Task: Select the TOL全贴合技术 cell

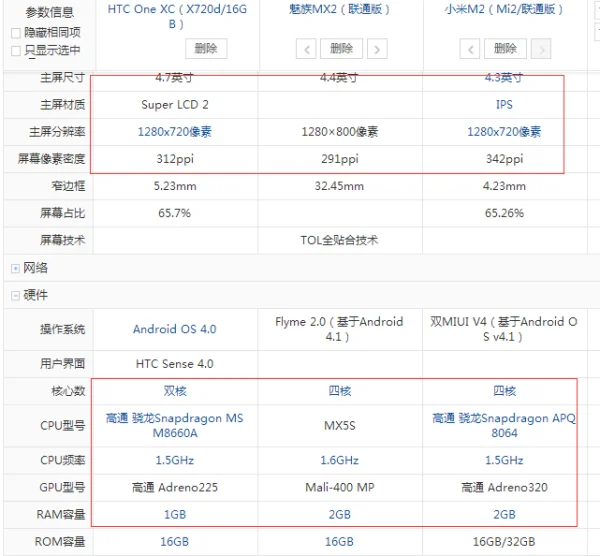Action: click(x=339, y=240)
